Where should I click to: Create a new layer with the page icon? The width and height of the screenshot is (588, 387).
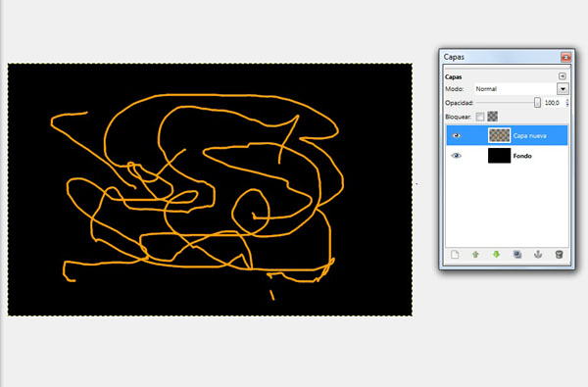point(455,255)
